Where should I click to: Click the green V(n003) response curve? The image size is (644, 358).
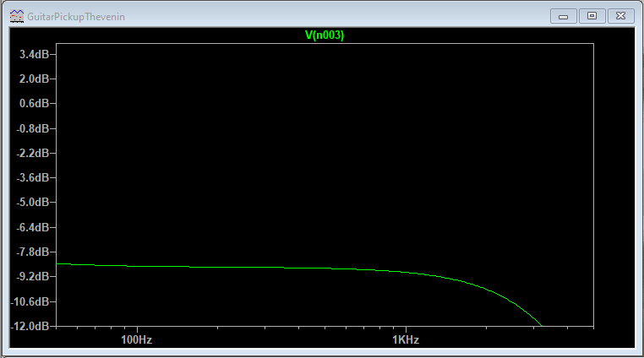(298, 268)
